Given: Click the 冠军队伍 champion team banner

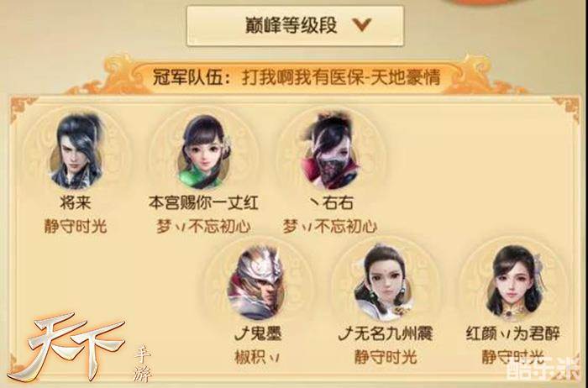Looking at the screenshot, I should pyautogui.click(x=297, y=78).
